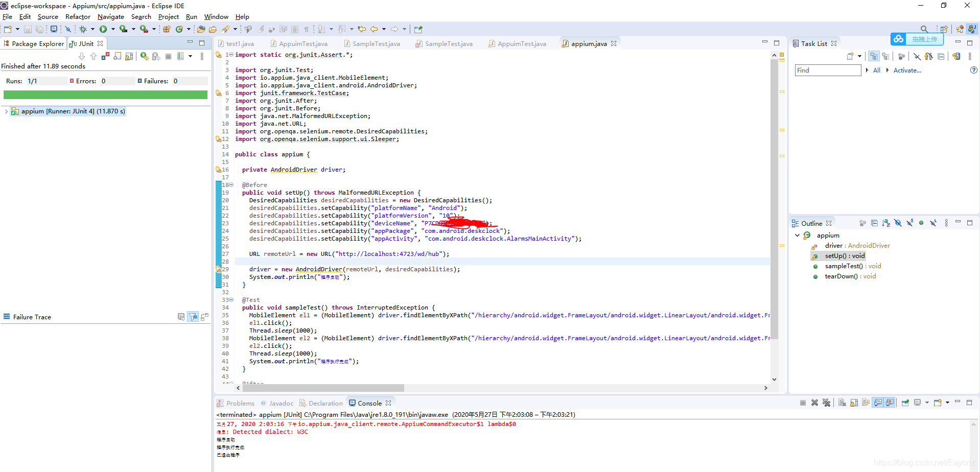Toggle Hide Fields in Outline toolbar
The width and height of the screenshot is (980, 472).
click(x=898, y=223)
